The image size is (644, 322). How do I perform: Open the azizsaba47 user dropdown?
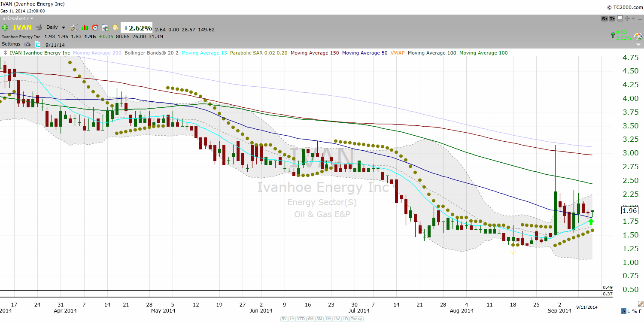pos(18,18)
